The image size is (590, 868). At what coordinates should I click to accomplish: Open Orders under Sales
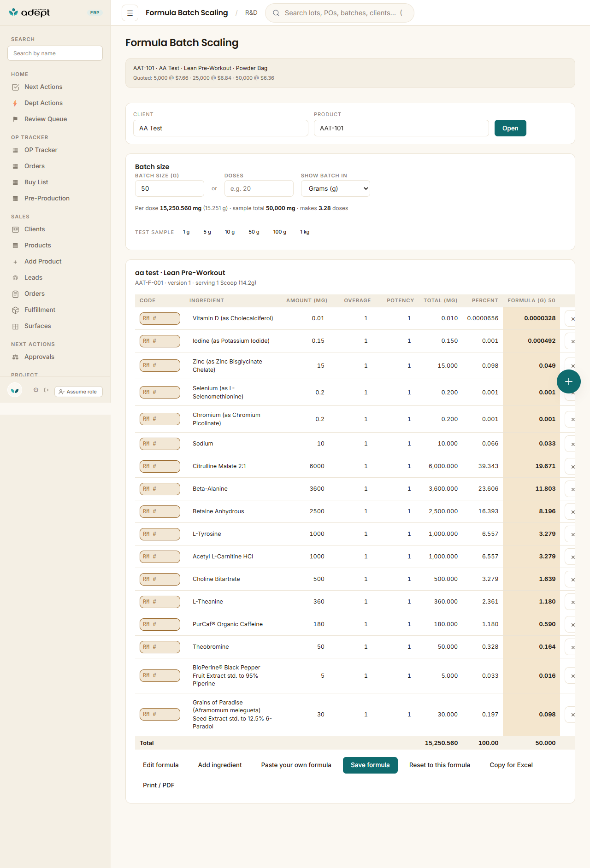[x=35, y=294]
